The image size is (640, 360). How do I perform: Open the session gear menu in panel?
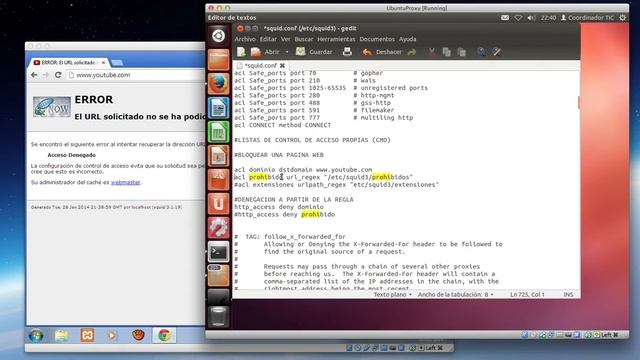pyautogui.click(x=622, y=18)
